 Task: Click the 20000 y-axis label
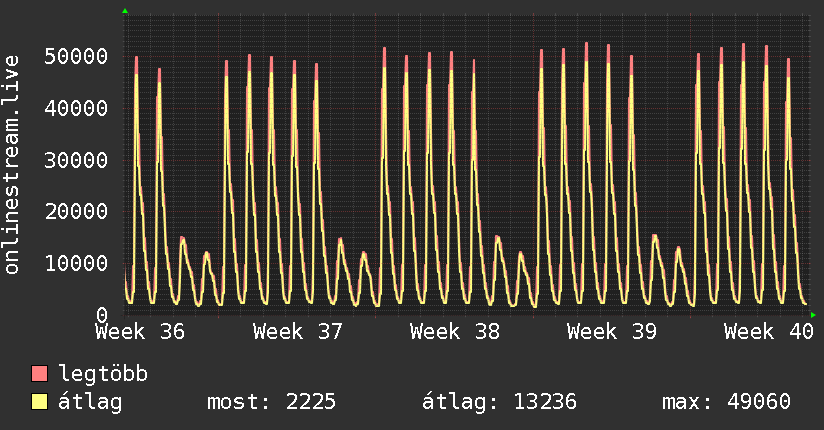pos(76,211)
